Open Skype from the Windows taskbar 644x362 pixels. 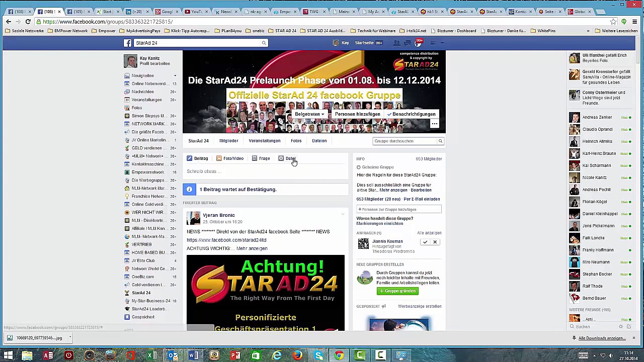(x=318, y=356)
